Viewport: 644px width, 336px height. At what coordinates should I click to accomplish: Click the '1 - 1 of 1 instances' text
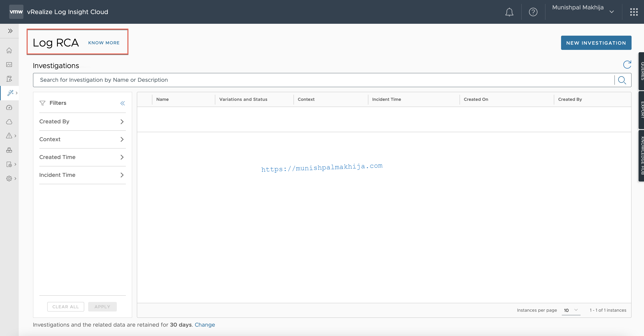[x=608, y=310]
